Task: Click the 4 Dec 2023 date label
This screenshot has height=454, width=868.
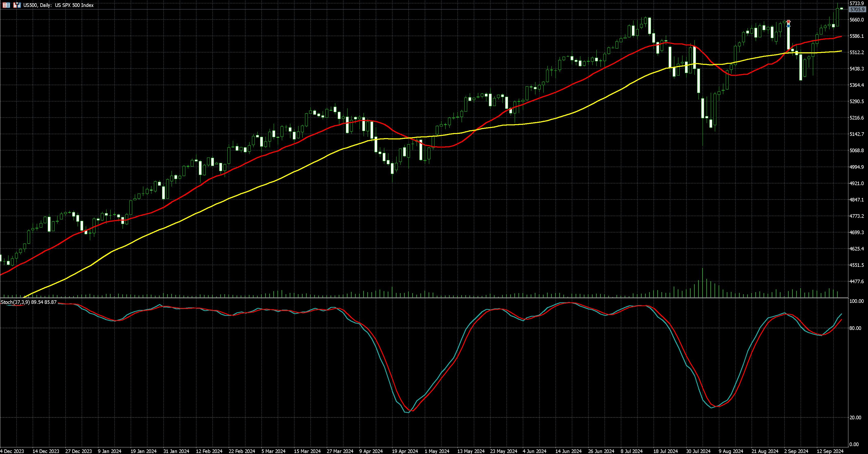Action: click(x=12, y=451)
